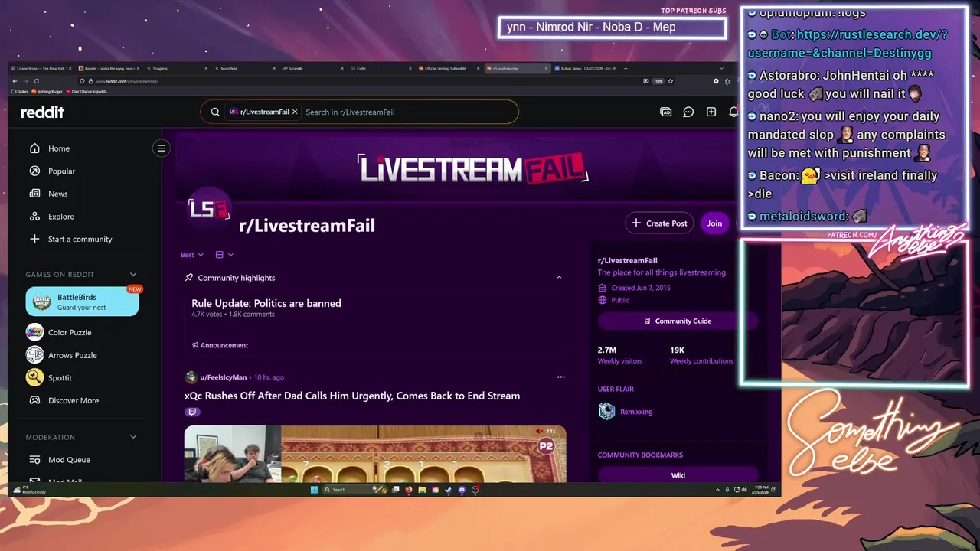Open the Wiki community bookmark
The width and height of the screenshot is (980, 551).
[678, 475]
